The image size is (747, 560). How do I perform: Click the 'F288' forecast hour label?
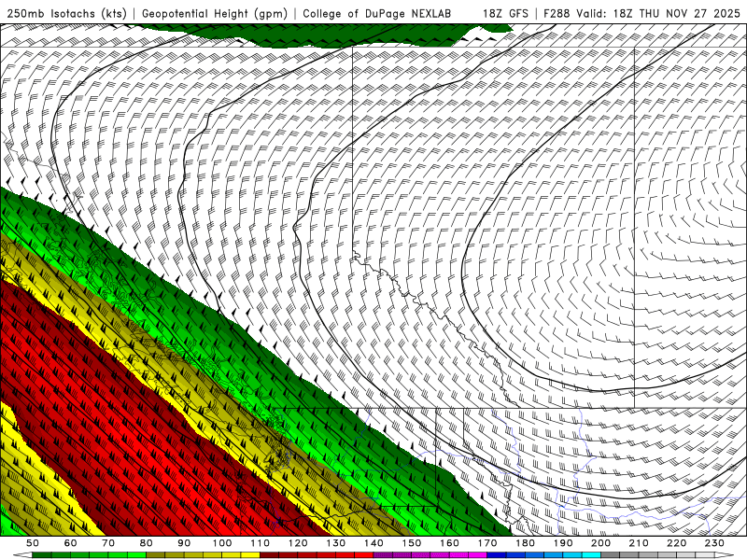coord(557,14)
